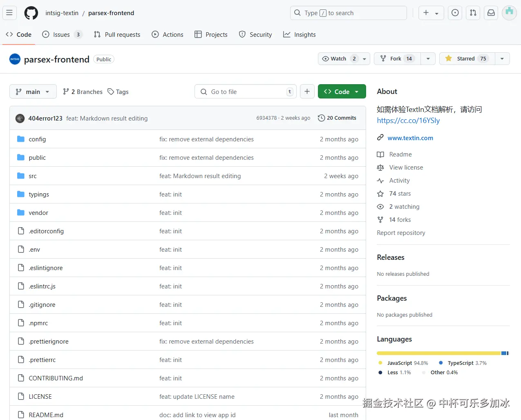
Task: Open the config folder icon
Action: pos(21,139)
